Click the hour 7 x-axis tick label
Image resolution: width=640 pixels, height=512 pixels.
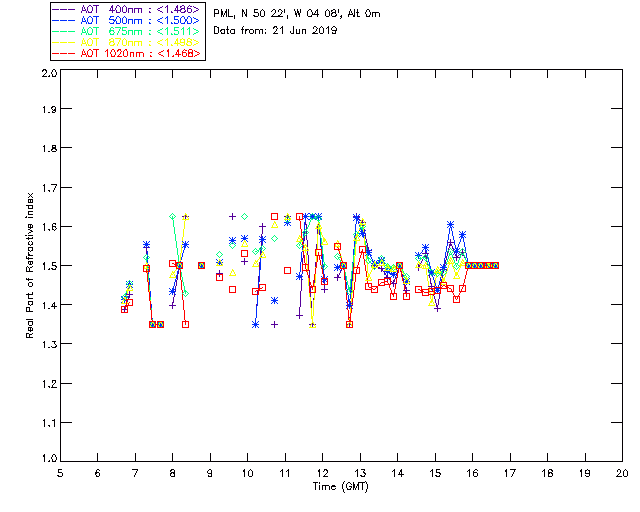click(135, 473)
